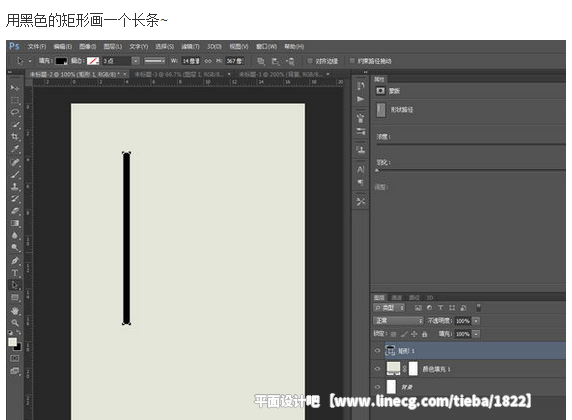The image size is (572, 420).
Task: Enable the 对齐边缘 checkbox
Action: pyautogui.click(x=310, y=61)
